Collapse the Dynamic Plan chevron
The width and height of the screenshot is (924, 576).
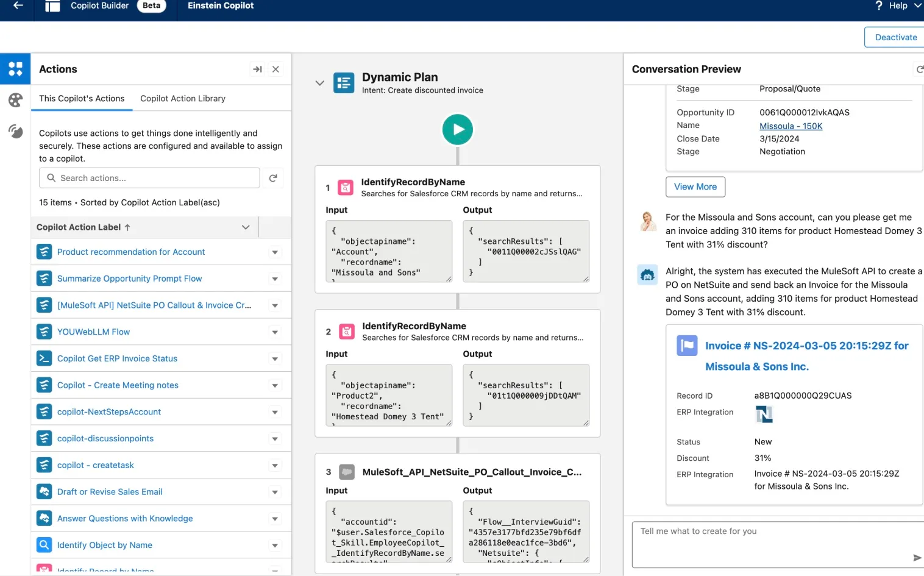(x=319, y=83)
